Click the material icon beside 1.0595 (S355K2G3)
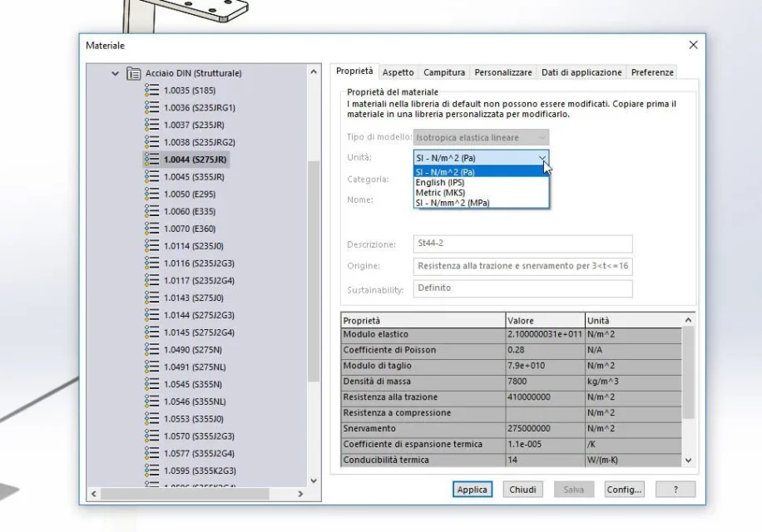 click(x=151, y=470)
